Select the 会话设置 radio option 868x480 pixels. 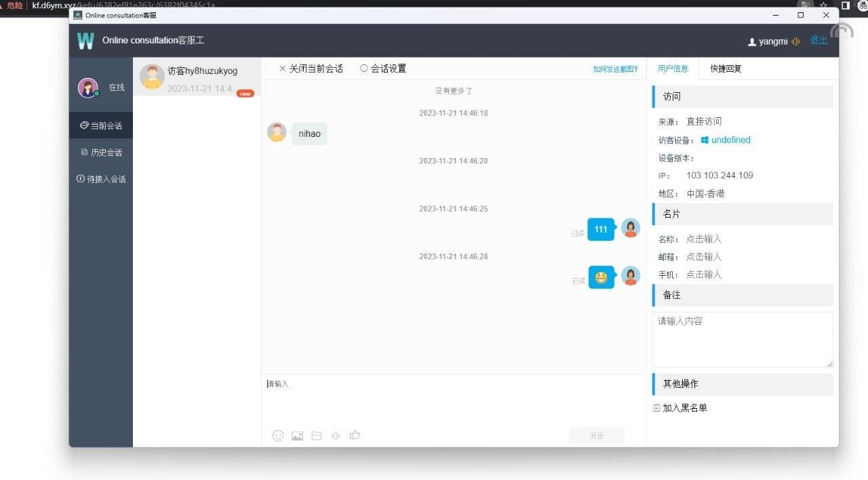click(x=364, y=68)
